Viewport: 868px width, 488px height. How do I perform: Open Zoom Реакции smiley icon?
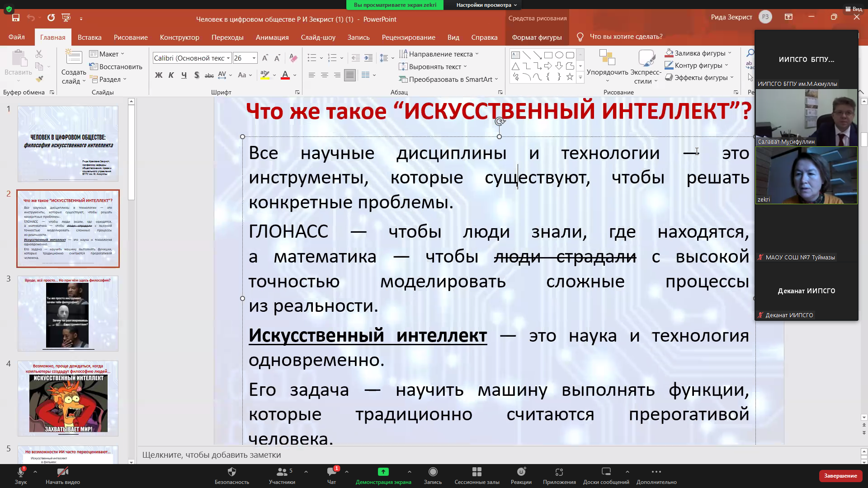[x=521, y=472]
